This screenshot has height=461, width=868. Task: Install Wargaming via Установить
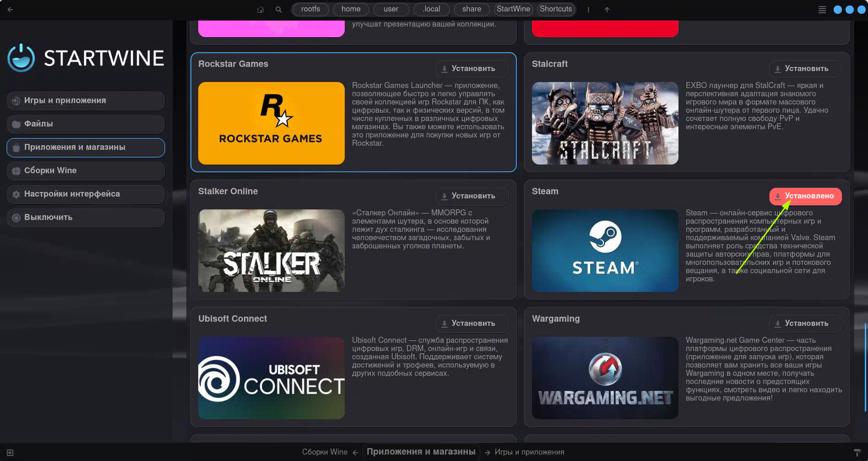click(805, 324)
